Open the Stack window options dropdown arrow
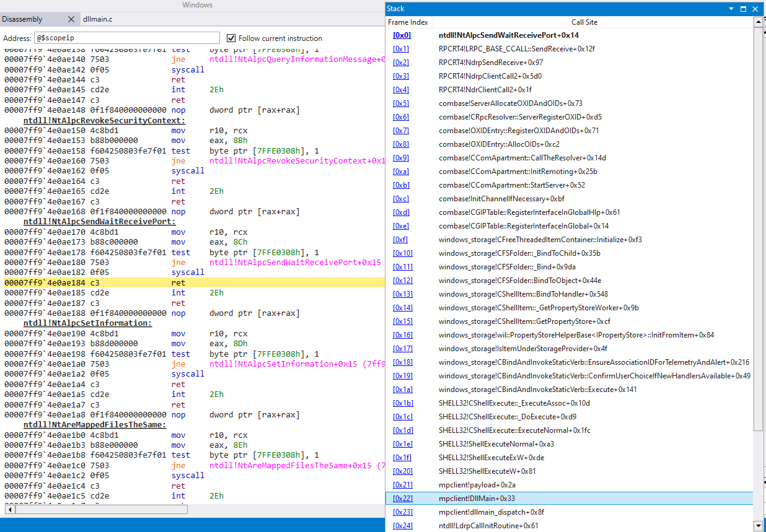This screenshot has width=766, height=532. [732, 9]
